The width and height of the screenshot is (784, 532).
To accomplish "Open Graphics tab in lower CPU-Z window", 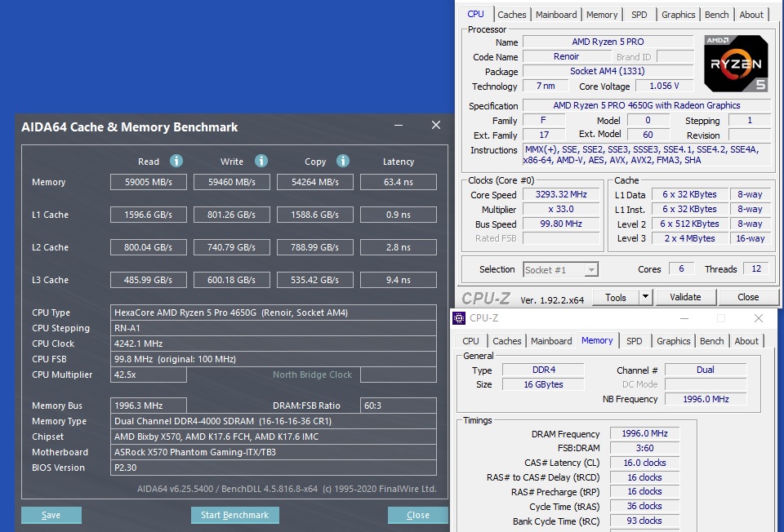I will pyautogui.click(x=673, y=341).
